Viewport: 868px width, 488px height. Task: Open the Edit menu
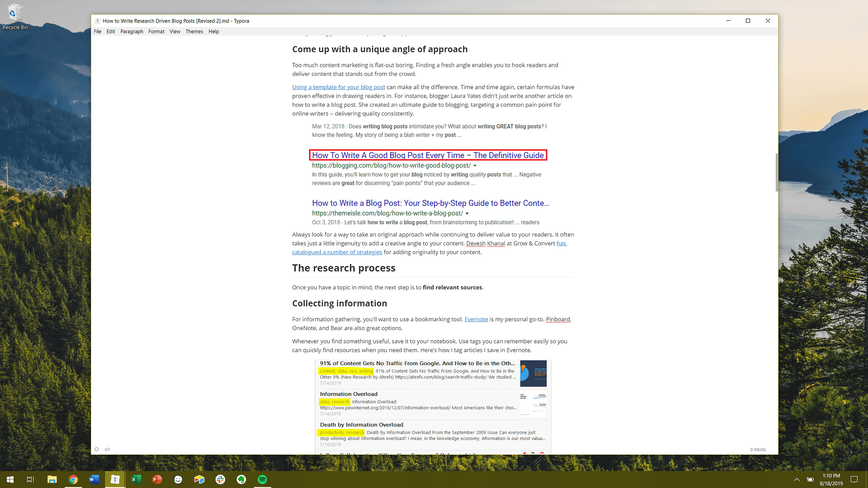[x=111, y=31]
